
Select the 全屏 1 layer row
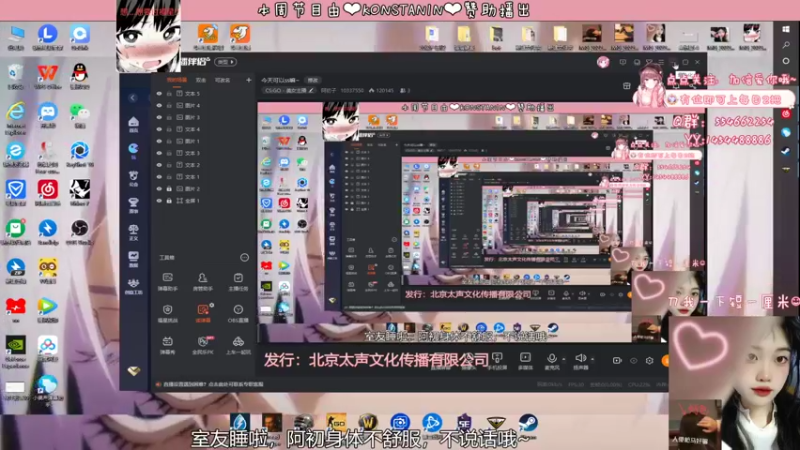pyautogui.click(x=203, y=201)
